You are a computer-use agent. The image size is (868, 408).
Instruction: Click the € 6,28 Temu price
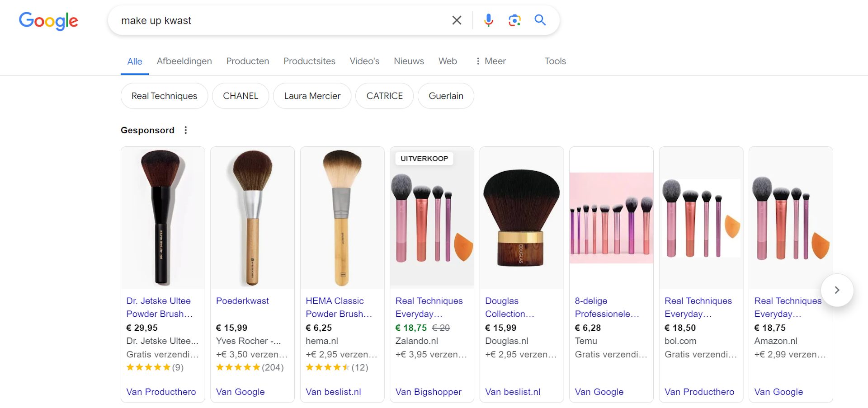tap(588, 328)
